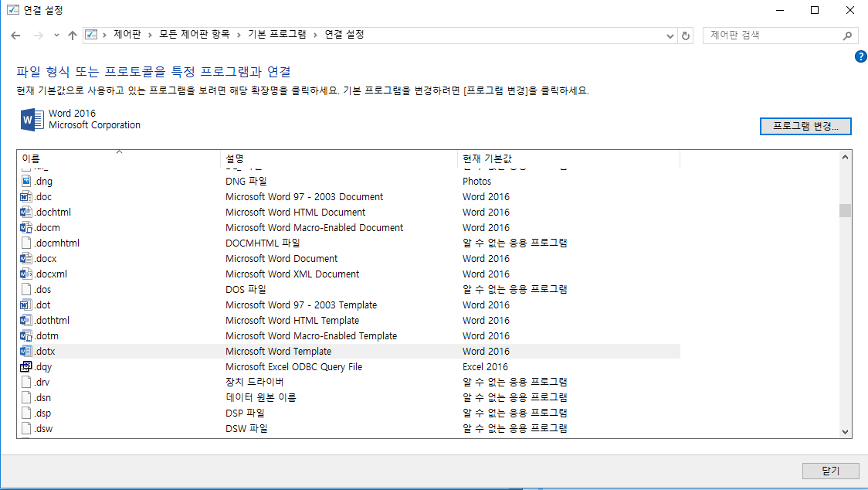Viewport: 868px width, 490px height.
Task: Navigate to 모든 제어판 항목 breadcrumb
Action: [195, 34]
